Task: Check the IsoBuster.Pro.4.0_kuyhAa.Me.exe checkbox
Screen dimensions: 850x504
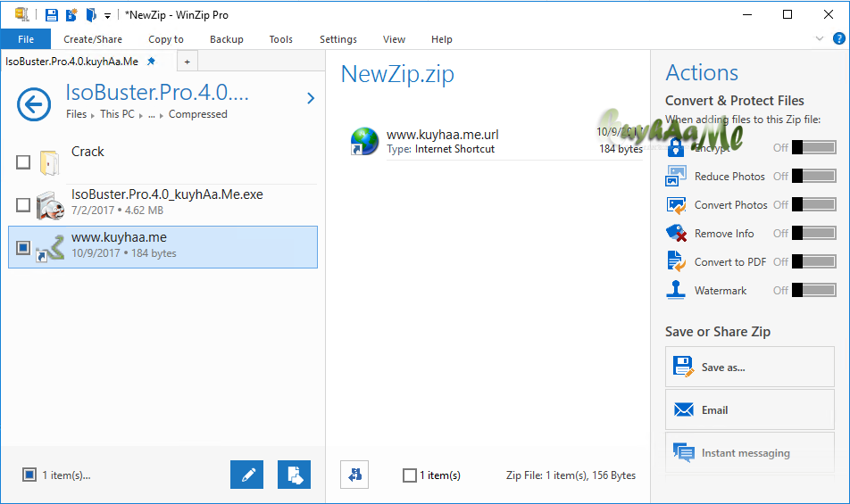Action: (23, 204)
